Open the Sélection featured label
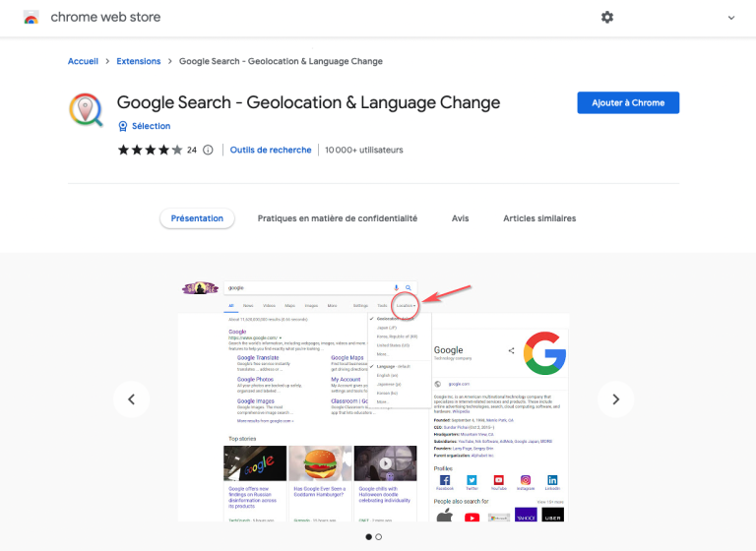The width and height of the screenshot is (756, 551). pos(151,126)
